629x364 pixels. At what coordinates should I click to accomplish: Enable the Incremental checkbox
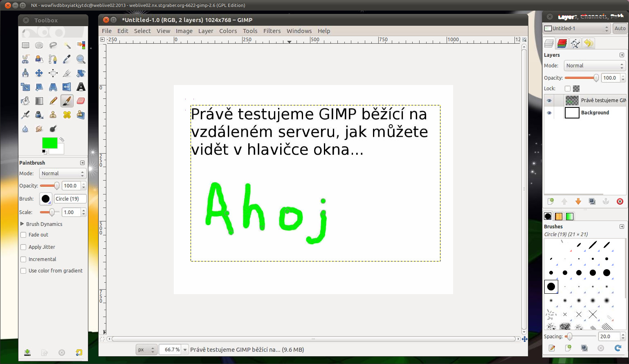coord(23,259)
